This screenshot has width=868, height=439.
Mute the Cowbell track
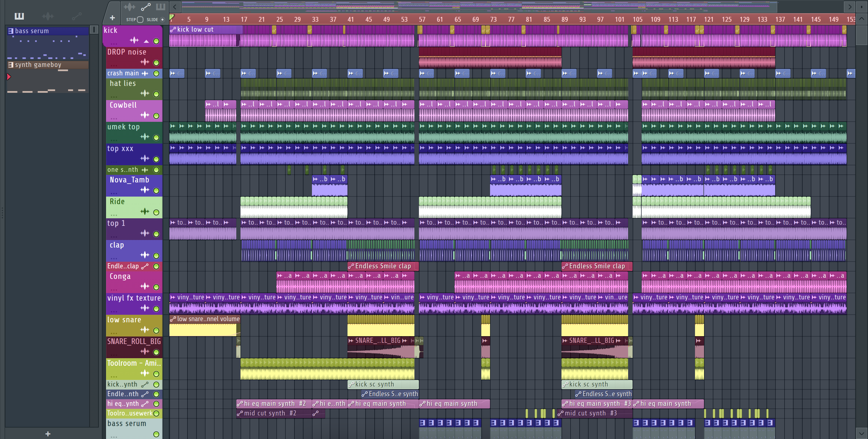(x=156, y=116)
